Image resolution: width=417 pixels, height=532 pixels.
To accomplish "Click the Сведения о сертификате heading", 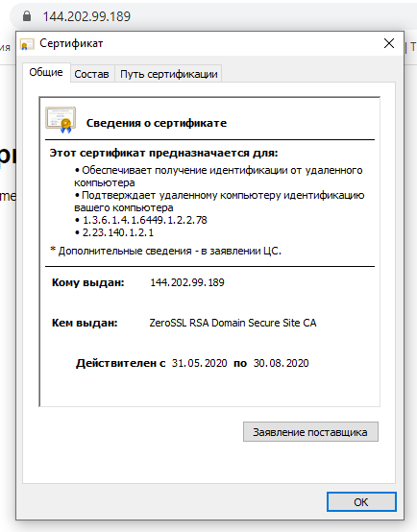I will (157, 123).
